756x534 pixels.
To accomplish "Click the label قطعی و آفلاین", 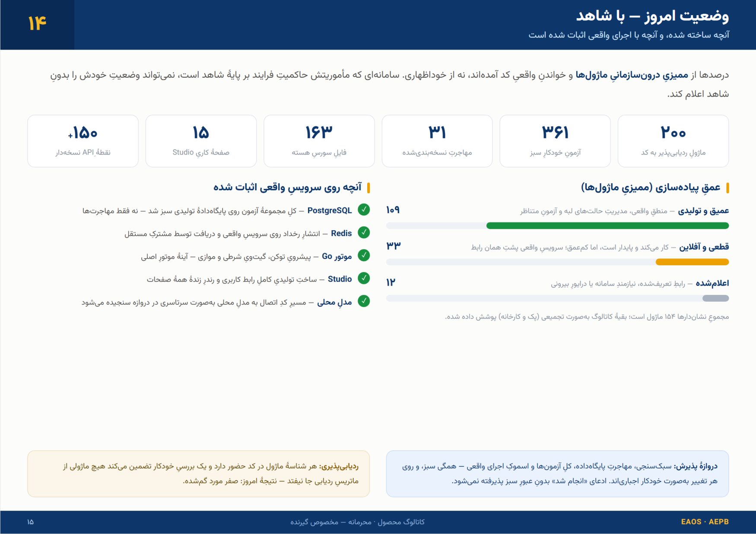I will 704,247.
